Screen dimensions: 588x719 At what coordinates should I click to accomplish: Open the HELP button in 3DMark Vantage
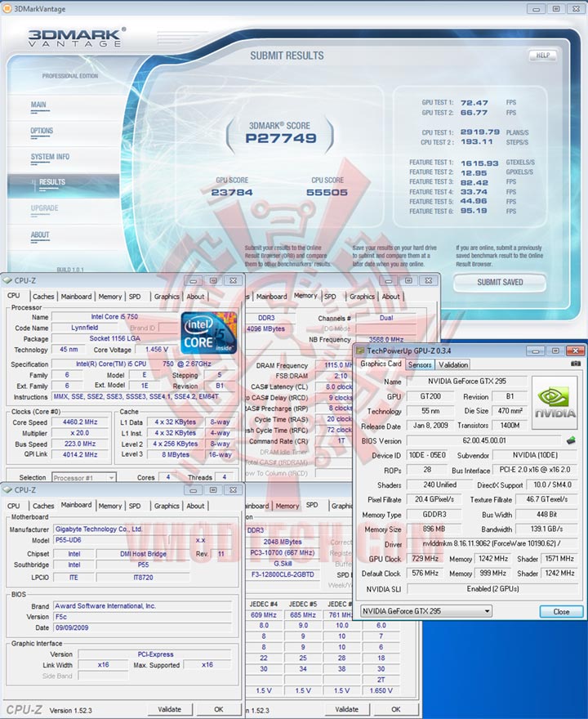pyautogui.click(x=543, y=56)
